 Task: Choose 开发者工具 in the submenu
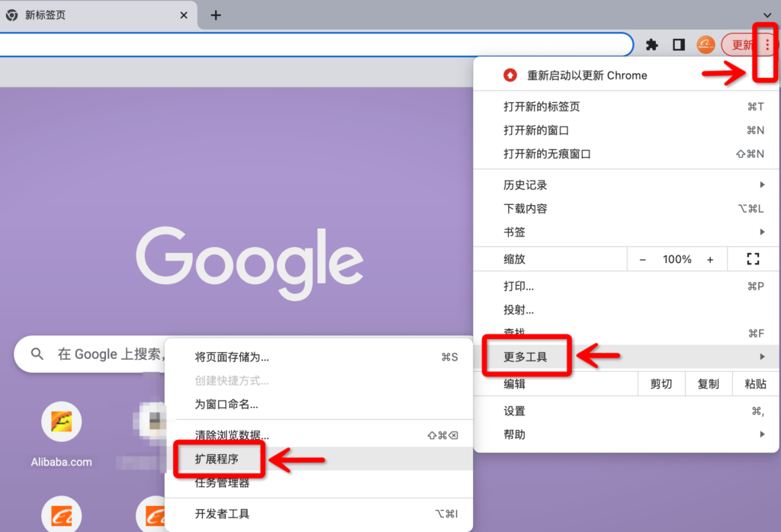[x=223, y=514]
